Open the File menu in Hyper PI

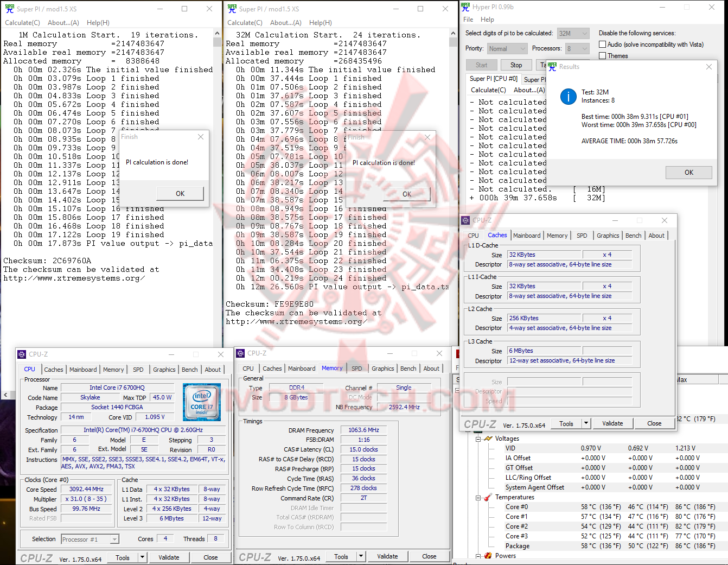(468, 20)
